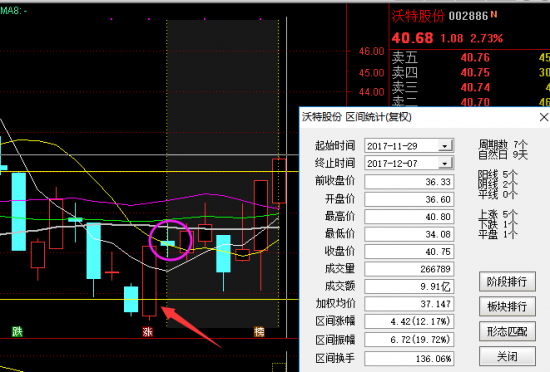Click the orange N flag beside 002886
This screenshot has height=372, width=550.
pyautogui.click(x=494, y=14)
